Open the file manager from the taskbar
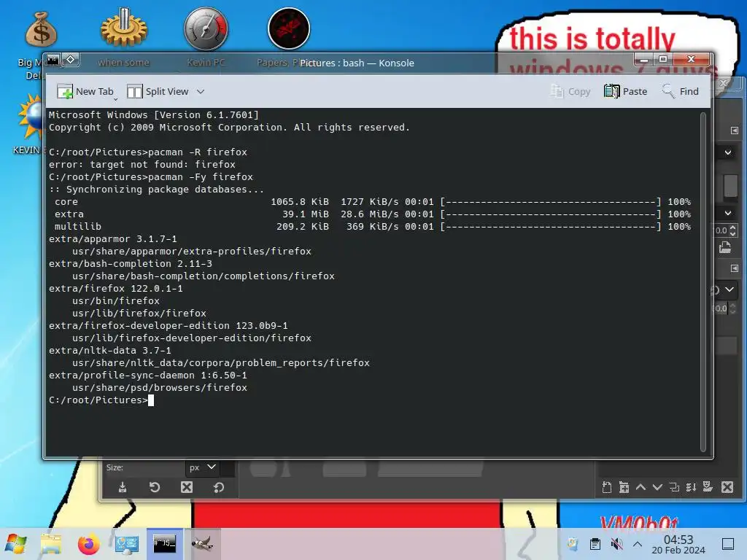747x560 pixels. tap(51, 544)
